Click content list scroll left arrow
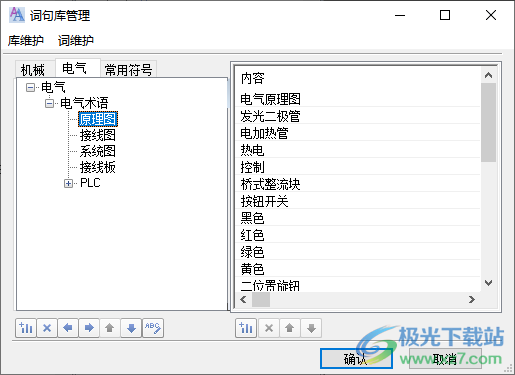 click(244, 299)
